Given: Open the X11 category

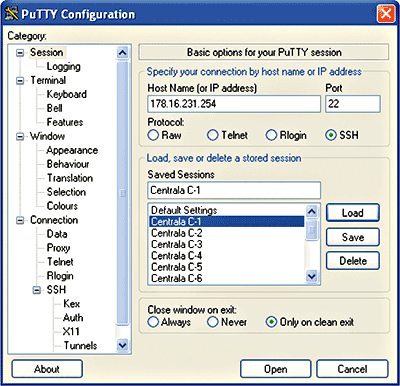Looking at the screenshot, I should [x=71, y=332].
